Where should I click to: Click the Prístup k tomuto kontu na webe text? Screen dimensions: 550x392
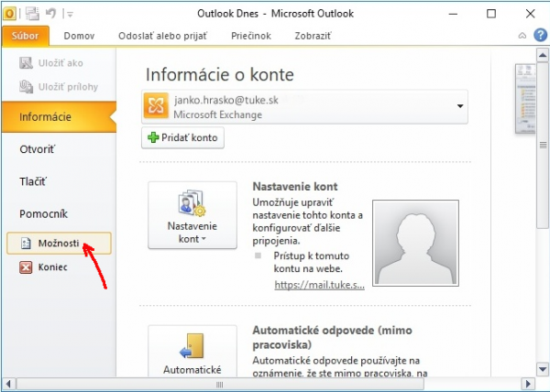click(x=311, y=262)
